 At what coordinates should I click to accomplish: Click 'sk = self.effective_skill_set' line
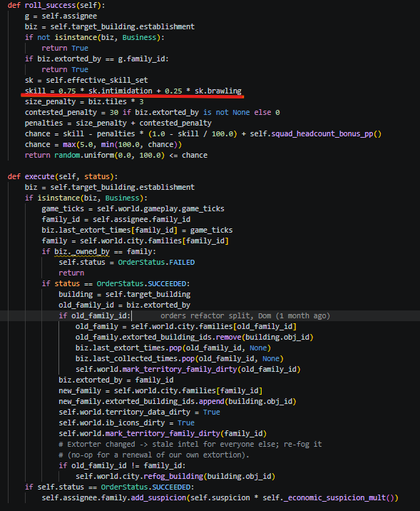tap(86, 80)
